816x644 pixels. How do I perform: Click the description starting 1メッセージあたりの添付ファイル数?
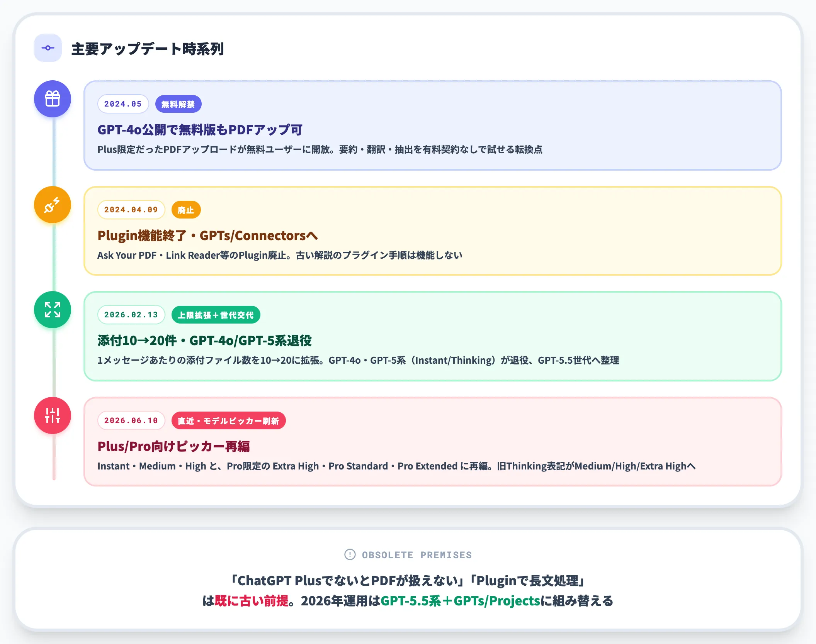coord(358,360)
